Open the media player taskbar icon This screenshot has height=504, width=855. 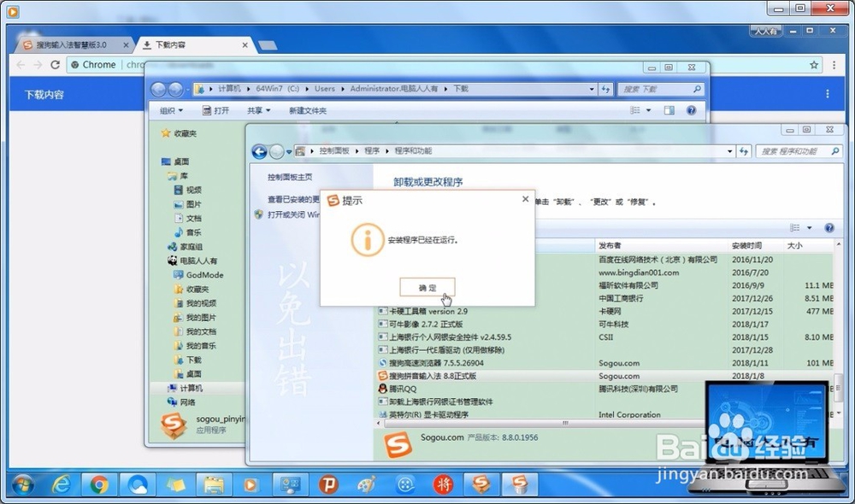pos(251,483)
